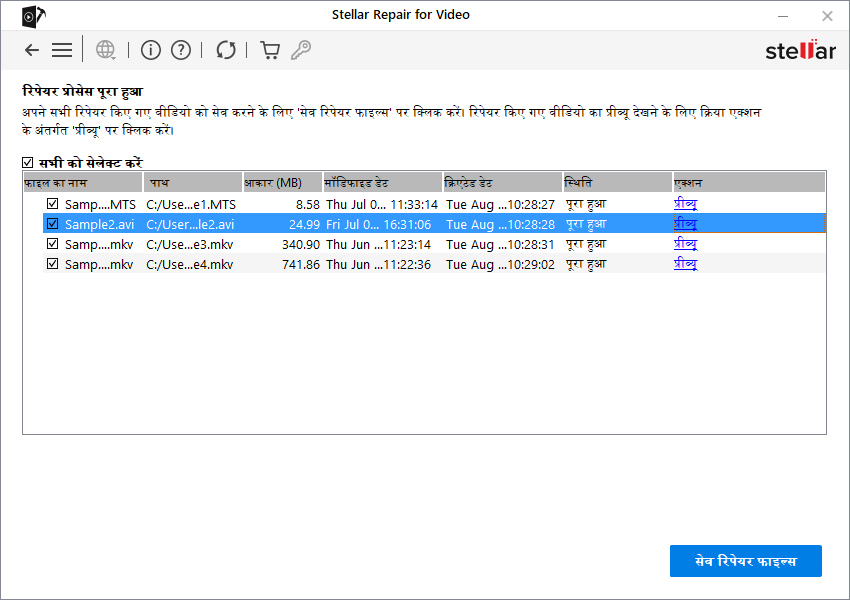The image size is (850, 600).
Task: Toggle the checkbox for the 741.86 MB file
Action: [x=53, y=264]
